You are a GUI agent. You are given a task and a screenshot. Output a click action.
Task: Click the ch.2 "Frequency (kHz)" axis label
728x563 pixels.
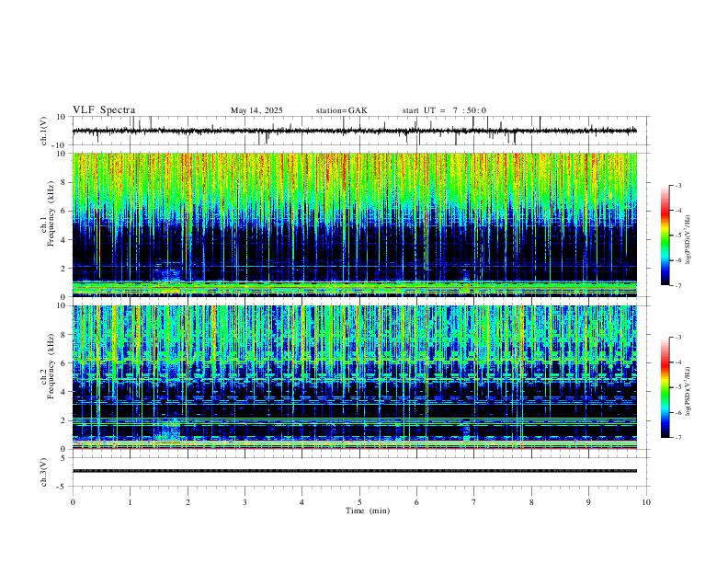pos(51,366)
